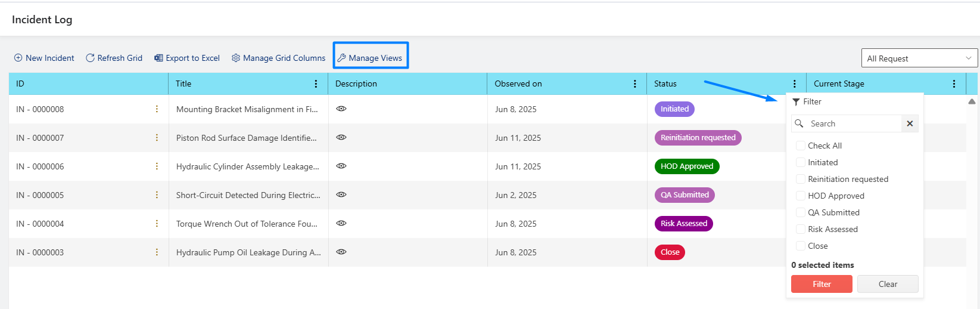980x309 pixels.
Task: Tick the Check All checkbox
Action: coord(801,146)
